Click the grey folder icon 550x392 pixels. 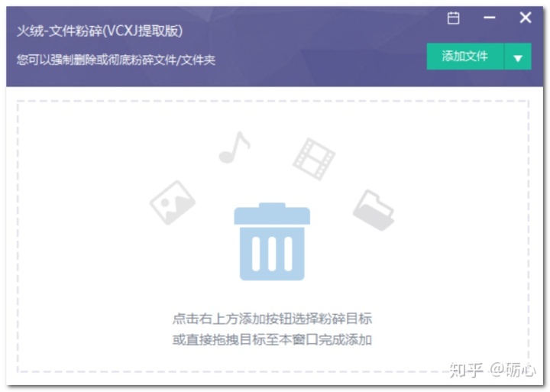pos(374,210)
